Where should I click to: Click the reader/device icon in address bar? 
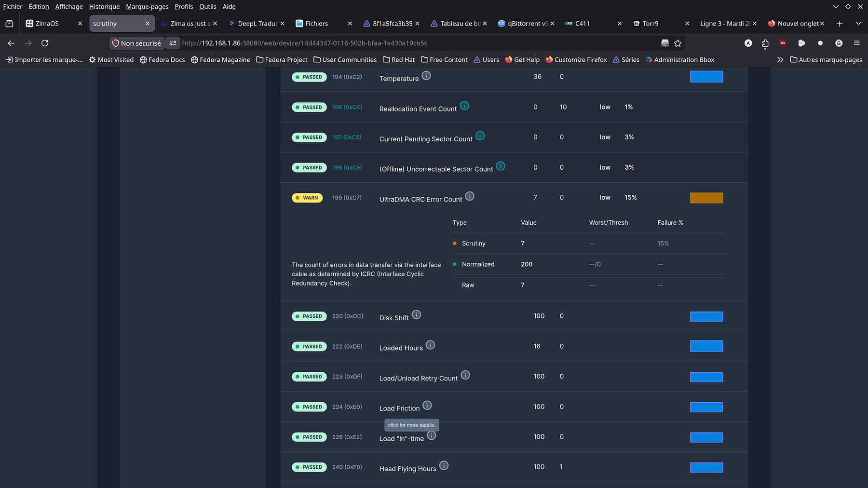pyautogui.click(x=665, y=43)
